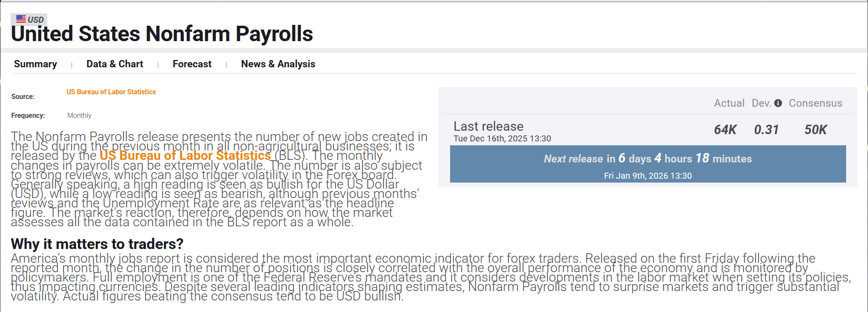
Task: Click the USD currency badge
Action: (29, 19)
